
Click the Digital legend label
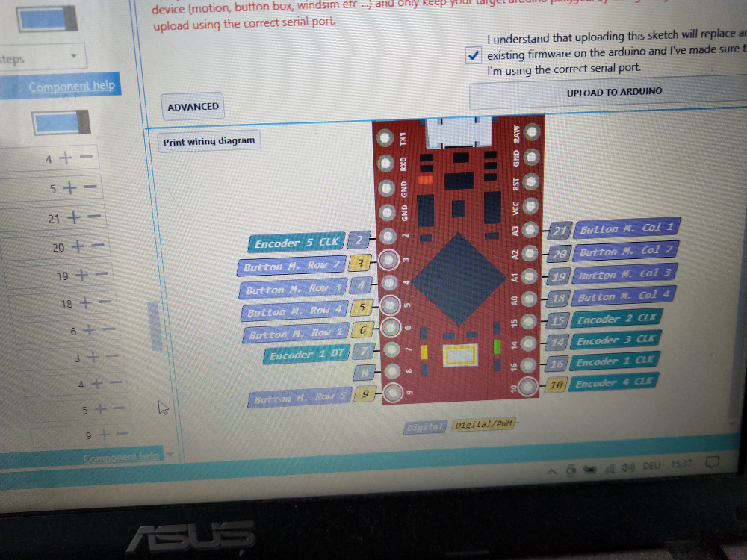click(424, 427)
